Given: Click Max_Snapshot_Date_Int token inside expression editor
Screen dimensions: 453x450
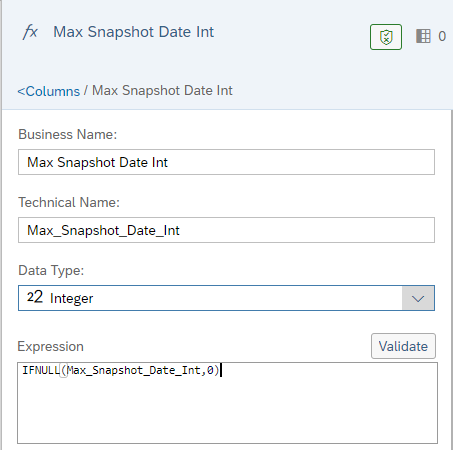Looking at the screenshot, I should pos(134,370).
